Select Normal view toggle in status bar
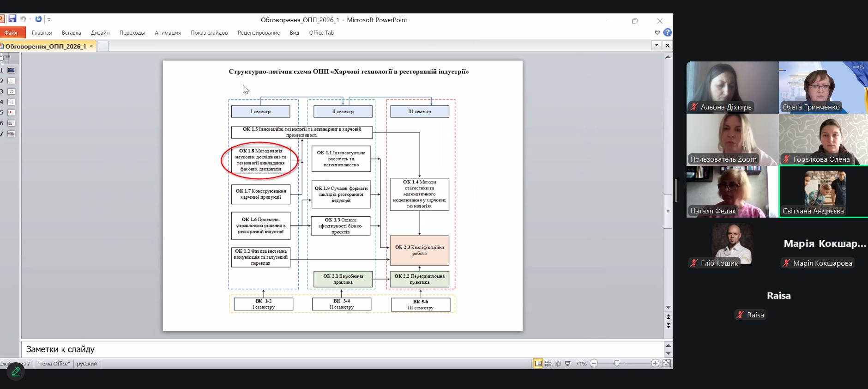Image resolution: width=868 pixels, height=389 pixels. pyautogui.click(x=538, y=364)
